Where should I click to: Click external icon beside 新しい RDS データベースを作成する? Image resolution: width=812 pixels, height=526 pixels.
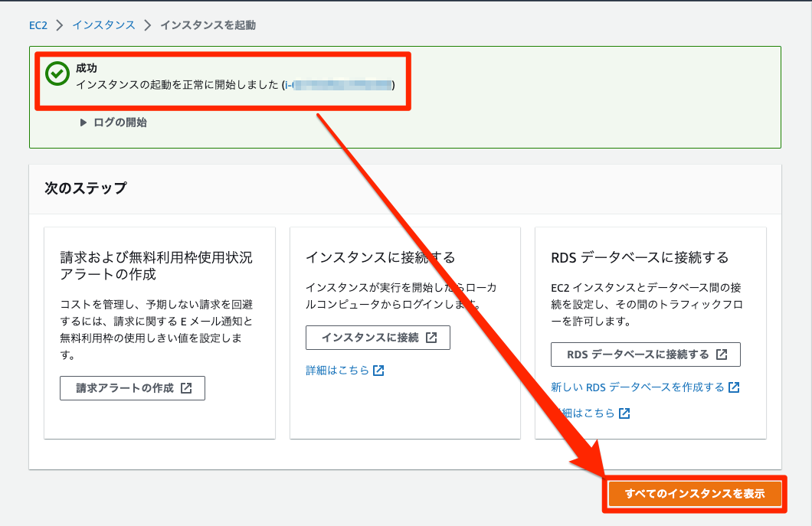point(734,387)
